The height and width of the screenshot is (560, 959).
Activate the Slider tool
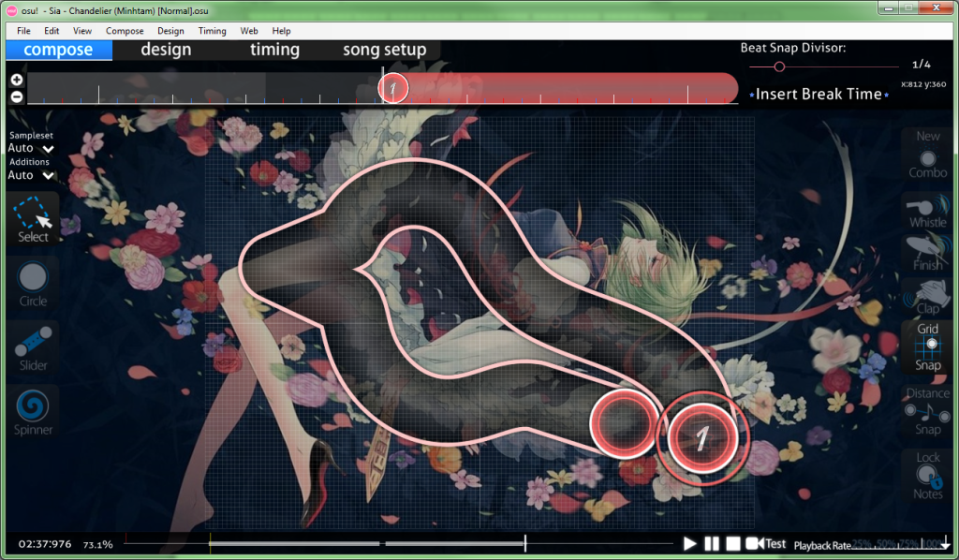(33, 348)
